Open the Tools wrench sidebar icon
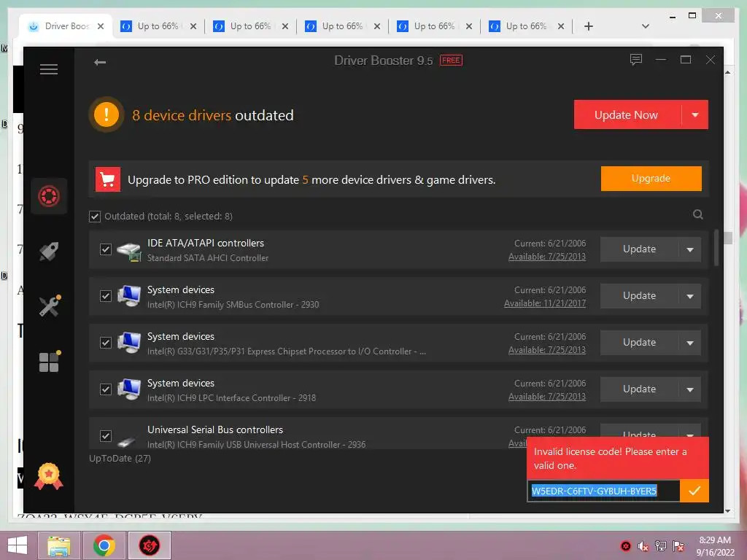This screenshot has height=560, width=747. pyautogui.click(x=50, y=306)
